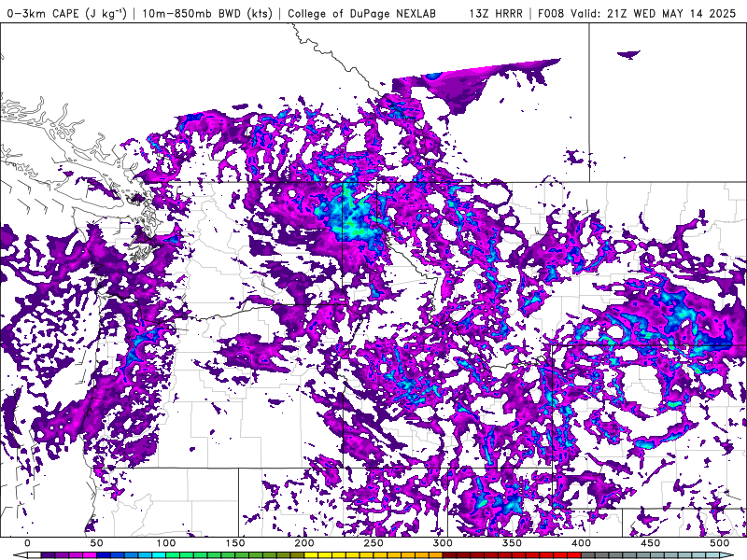Click the left arrow end of the colorbar
Viewport: 747px width, 560px height.
tap(21, 555)
